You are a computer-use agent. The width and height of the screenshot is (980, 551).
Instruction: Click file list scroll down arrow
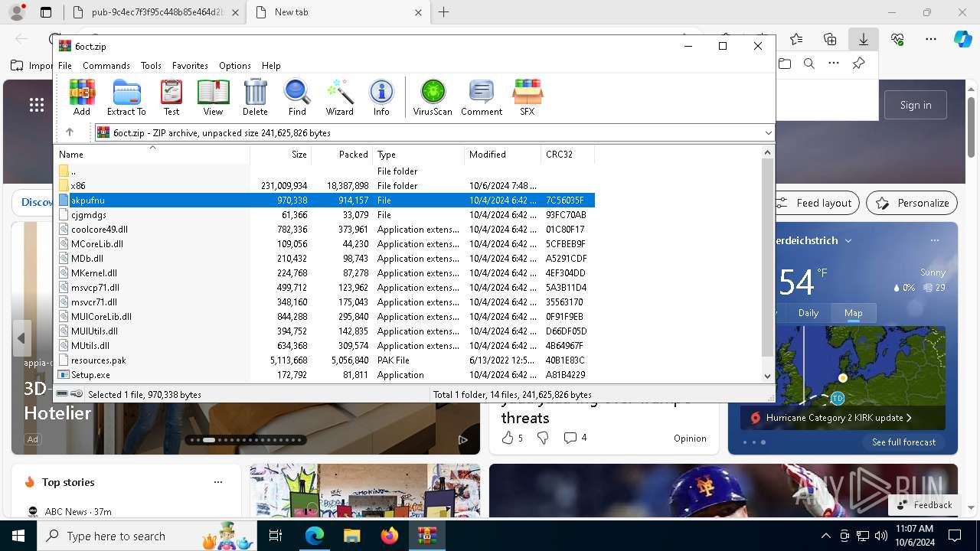tap(768, 376)
